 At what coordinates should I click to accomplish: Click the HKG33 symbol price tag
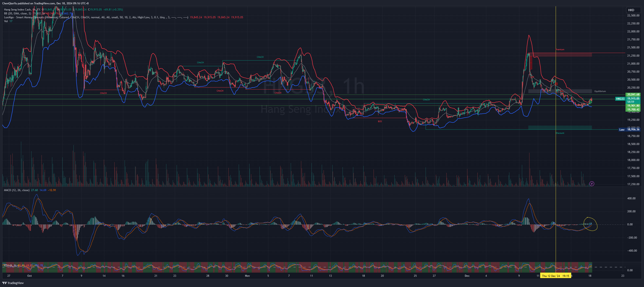pyautogui.click(x=620, y=99)
